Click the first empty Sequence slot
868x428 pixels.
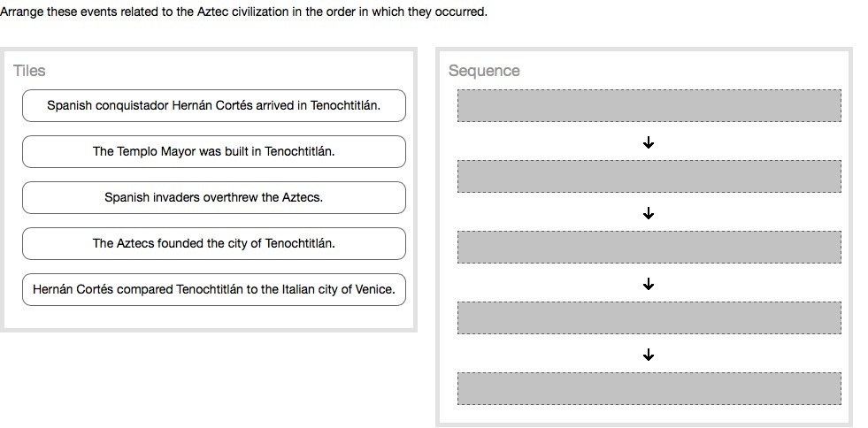click(x=649, y=105)
